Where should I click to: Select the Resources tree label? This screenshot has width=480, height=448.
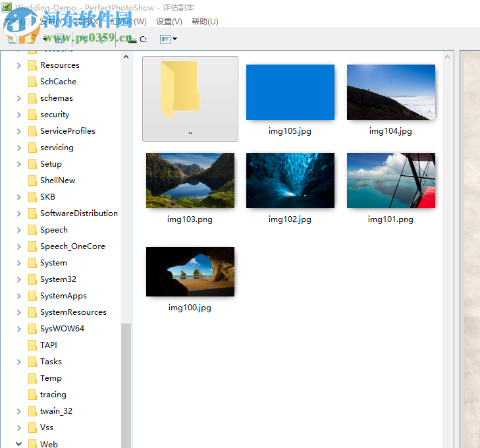point(60,65)
